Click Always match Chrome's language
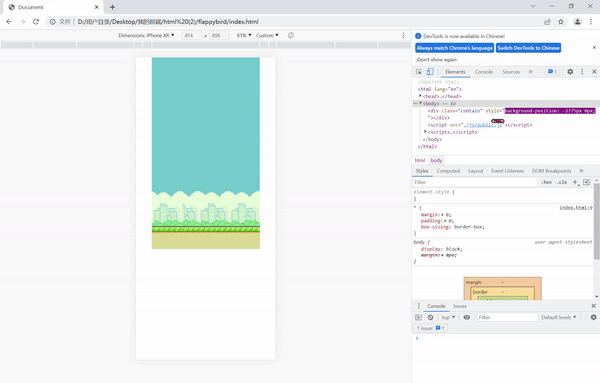Viewport: 600px width, 383px height. 455,48
